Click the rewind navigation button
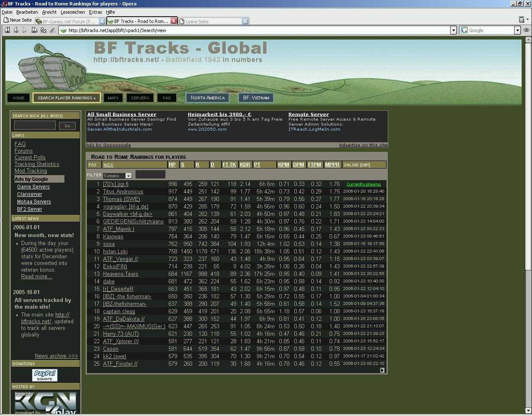 click(7, 30)
